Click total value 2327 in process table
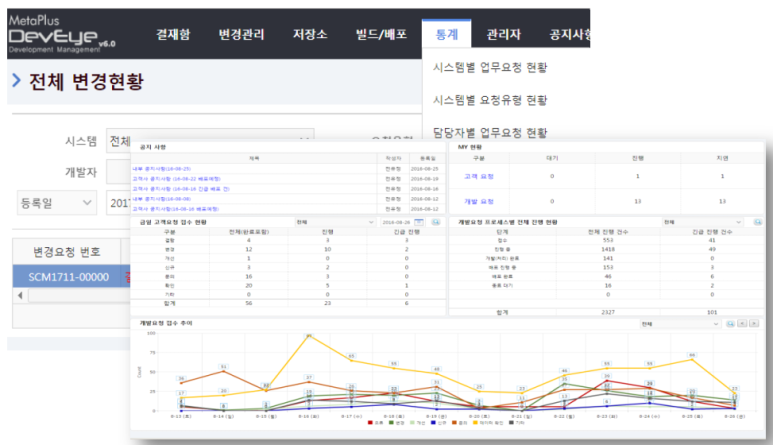Screen dimensions: 773x445 608,312
